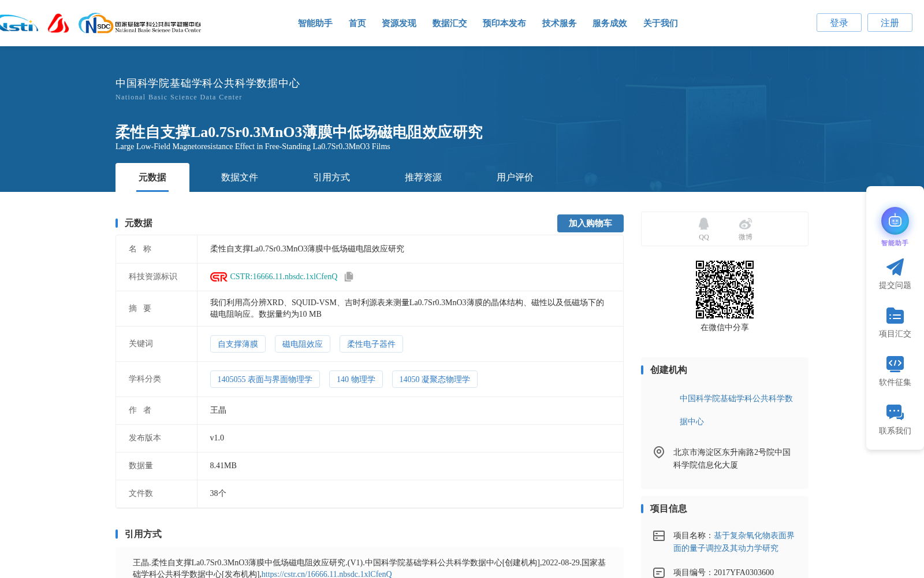The width and height of the screenshot is (924, 578).
Task: Click the project name card icon
Action: [658, 536]
